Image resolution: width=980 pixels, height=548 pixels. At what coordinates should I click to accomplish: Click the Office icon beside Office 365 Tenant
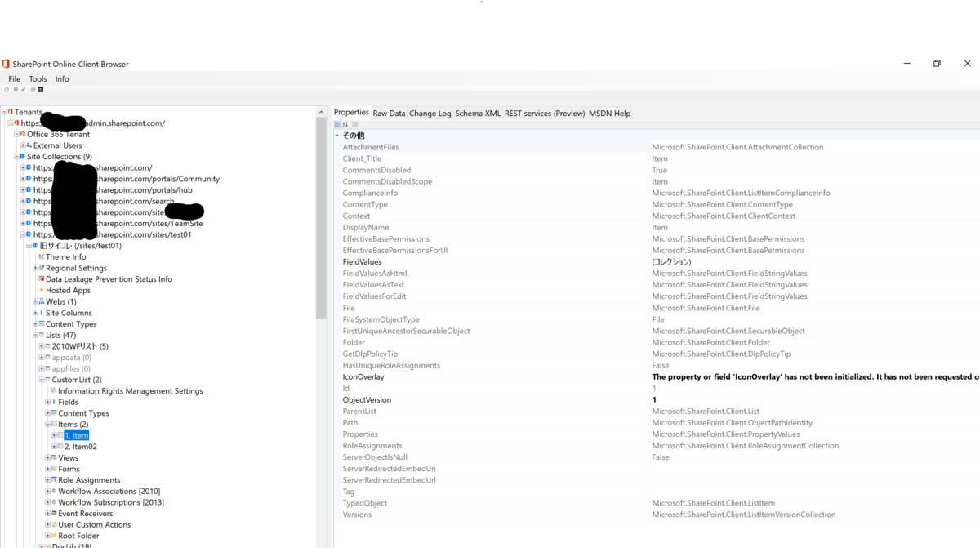point(23,134)
